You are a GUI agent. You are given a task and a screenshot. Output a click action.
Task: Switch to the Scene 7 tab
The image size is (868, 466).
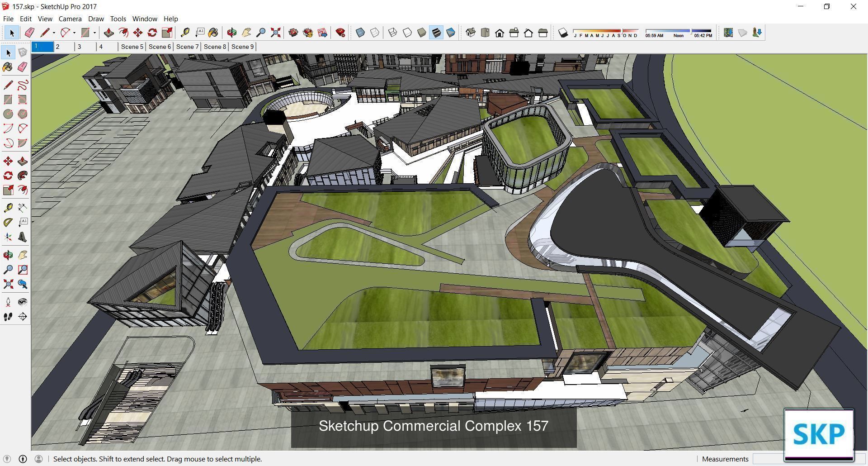pyautogui.click(x=187, y=47)
